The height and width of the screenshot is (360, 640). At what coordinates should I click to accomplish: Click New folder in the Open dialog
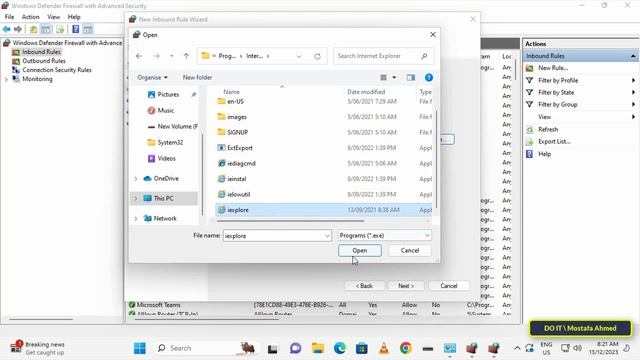tap(197, 77)
